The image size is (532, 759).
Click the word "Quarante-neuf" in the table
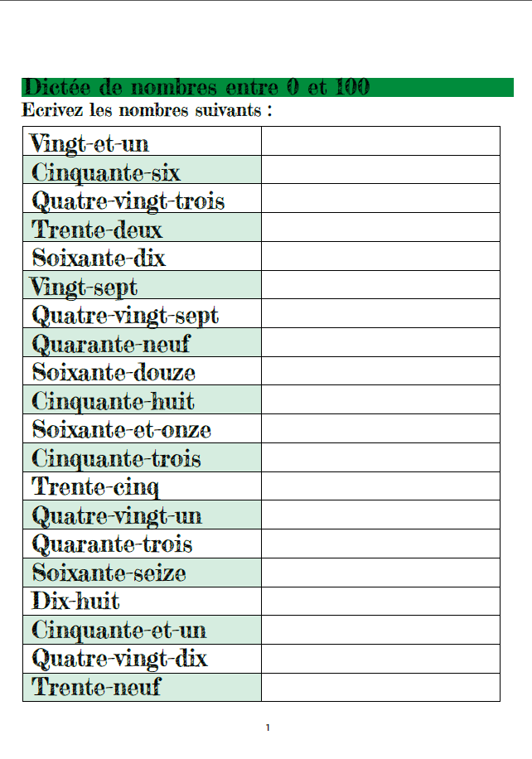(111, 343)
